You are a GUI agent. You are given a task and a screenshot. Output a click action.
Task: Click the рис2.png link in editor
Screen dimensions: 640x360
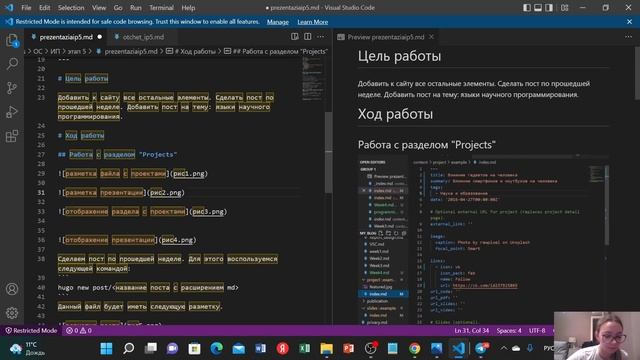click(x=165, y=193)
